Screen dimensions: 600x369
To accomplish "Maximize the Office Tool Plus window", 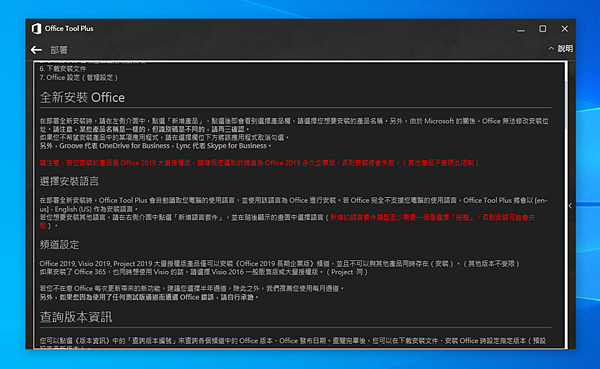I will pyautogui.click(x=543, y=29).
